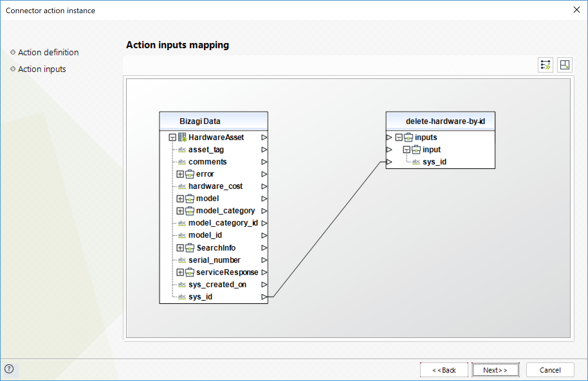Click output arrow connector of model_id
Image resolution: width=588 pixels, height=381 pixels.
pos(264,235)
